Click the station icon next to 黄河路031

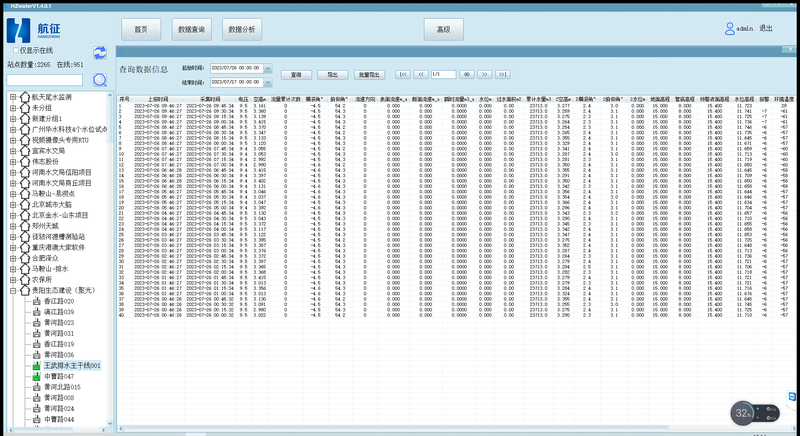[x=37, y=333]
